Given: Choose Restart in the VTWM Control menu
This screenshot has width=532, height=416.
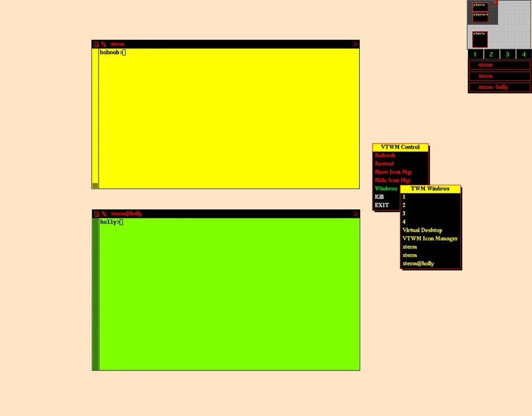Looking at the screenshot, I should 400,164.
